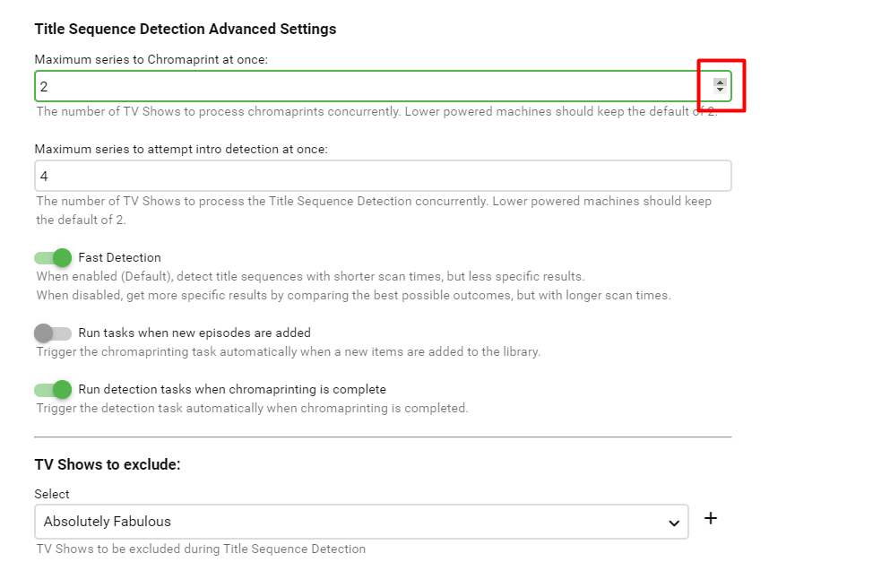The height and width of the screenshot is (588, 890).
Task: Click 'Run detection tasks when chromaprinting is complete' label
Action: point(232,390)
